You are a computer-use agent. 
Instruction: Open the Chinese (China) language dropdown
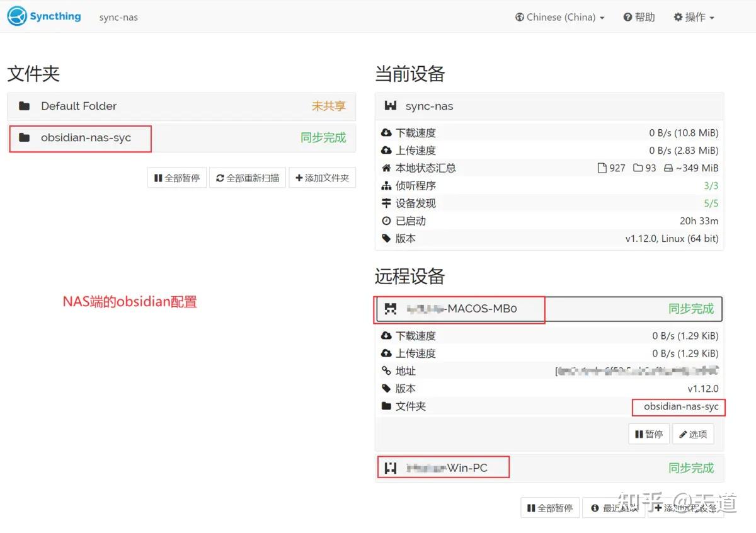559,17
